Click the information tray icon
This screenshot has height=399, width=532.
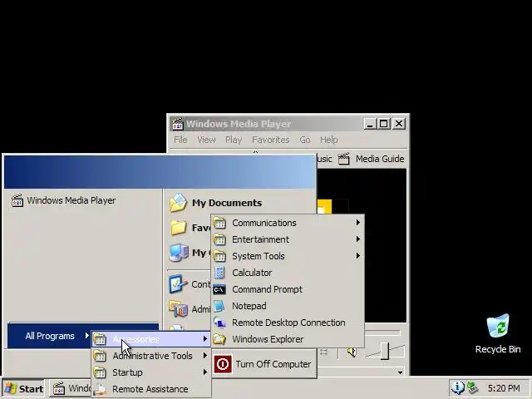coord(457,388)
